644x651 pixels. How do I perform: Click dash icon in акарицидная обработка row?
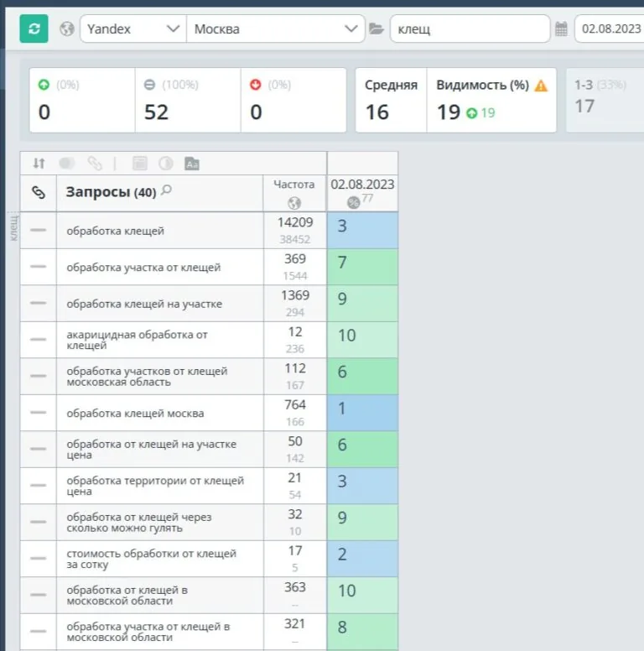pyautogui.click(x=39, y=339)
